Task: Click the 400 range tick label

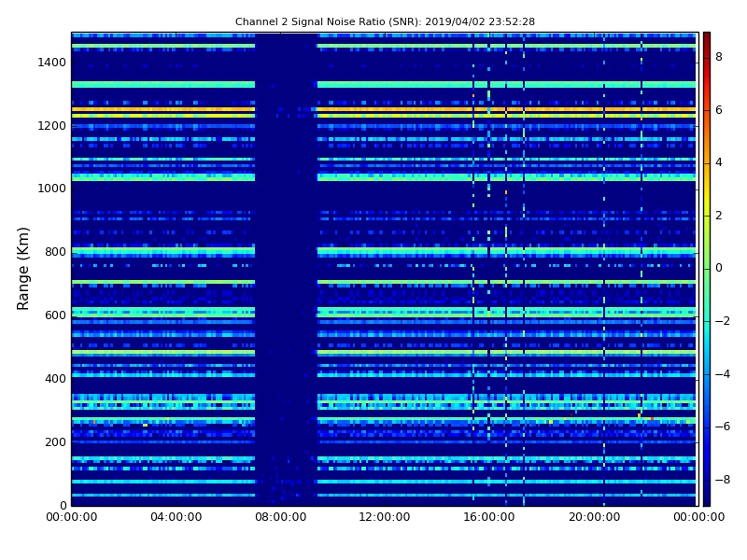Action: click(55, 379)
